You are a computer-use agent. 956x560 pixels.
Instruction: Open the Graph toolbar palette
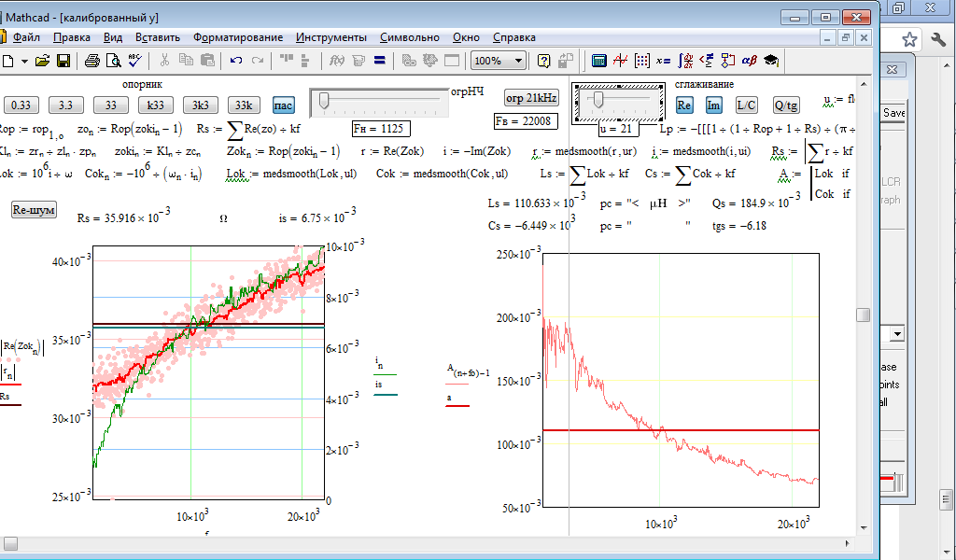[x=621, y=61]
